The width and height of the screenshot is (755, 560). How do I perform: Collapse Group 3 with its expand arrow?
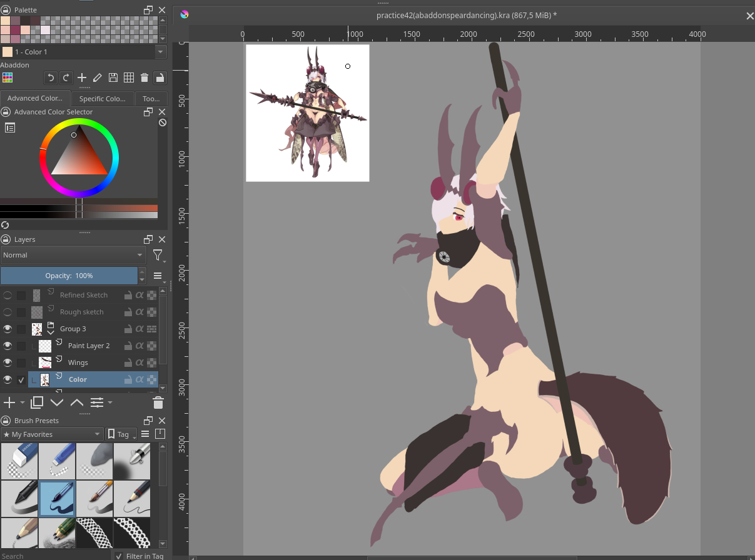(51, 333)
